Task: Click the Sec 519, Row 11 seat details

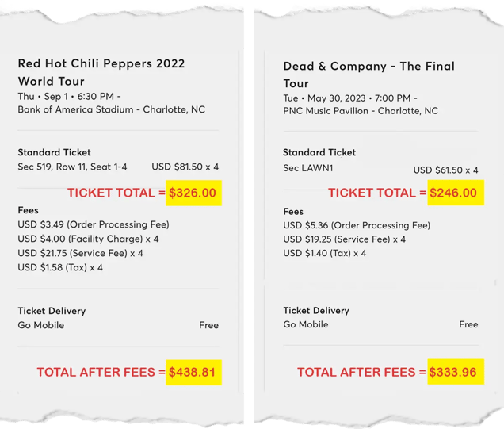Action: coord(72,167)
